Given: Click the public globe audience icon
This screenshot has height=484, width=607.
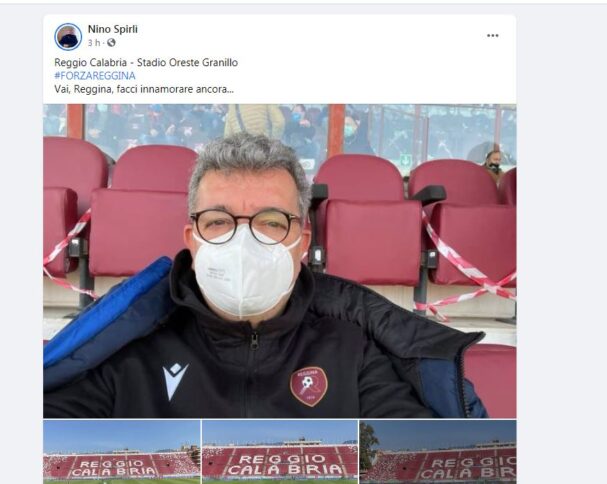Looking at the screenshot, I should click(x=111, y=43).
